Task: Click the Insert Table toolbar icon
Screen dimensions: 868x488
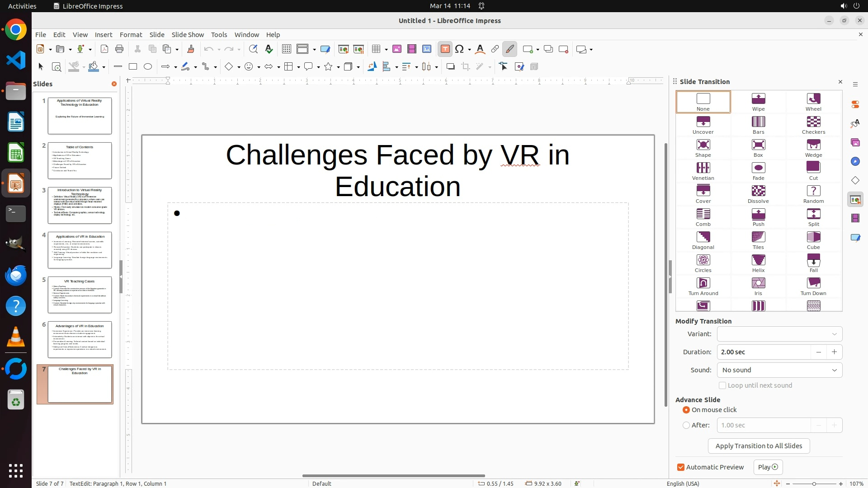Action: point(376,49)
